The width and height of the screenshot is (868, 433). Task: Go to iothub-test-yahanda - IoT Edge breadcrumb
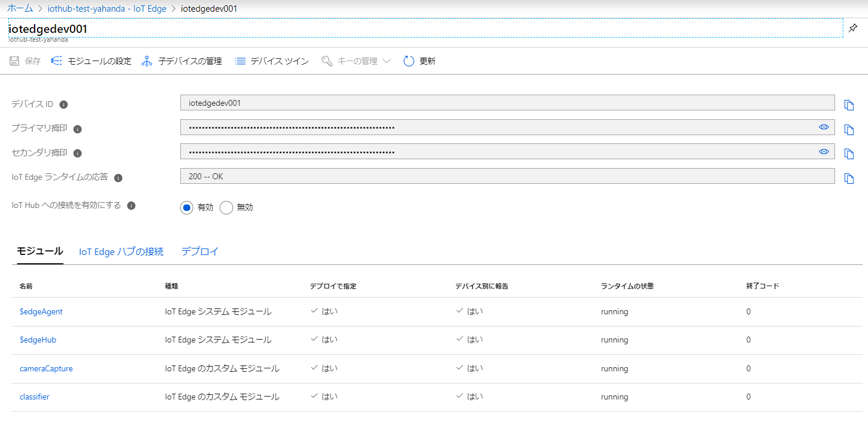pyautogui.click(x=107, y=9)
